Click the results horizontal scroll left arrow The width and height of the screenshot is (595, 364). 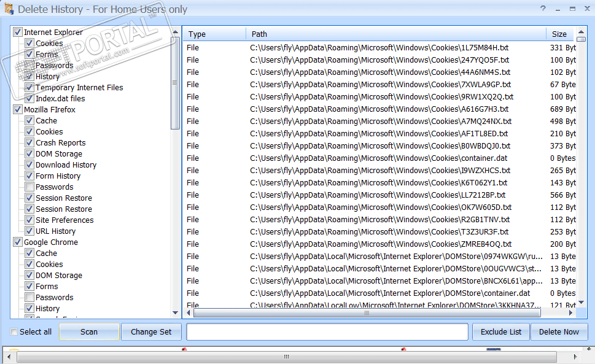189,313
